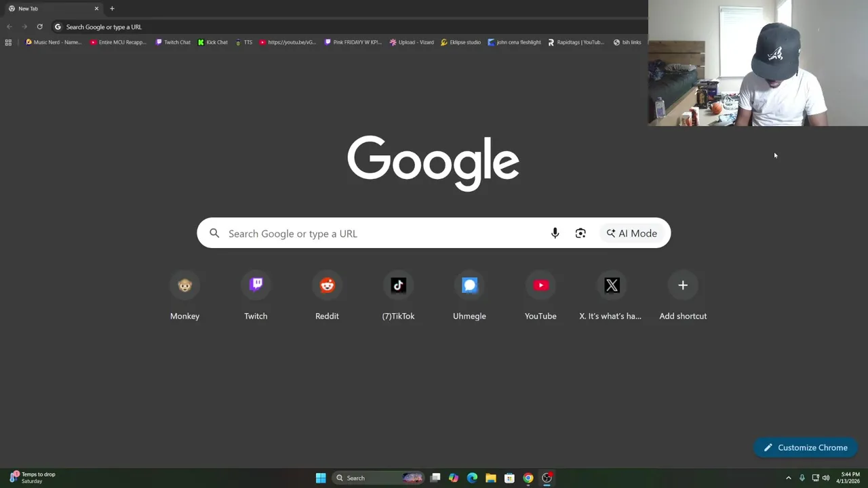
Task: Open Task View from the taskbar
Action: (x=435, y=478)
